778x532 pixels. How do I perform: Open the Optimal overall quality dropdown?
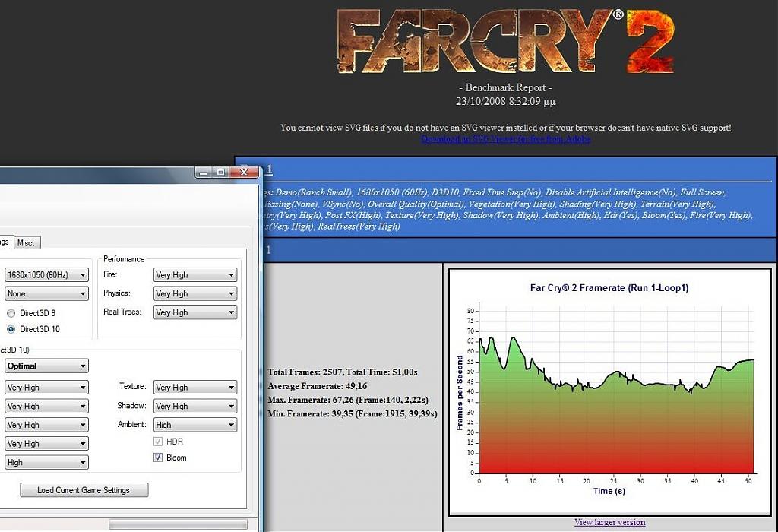pos(46,366)
